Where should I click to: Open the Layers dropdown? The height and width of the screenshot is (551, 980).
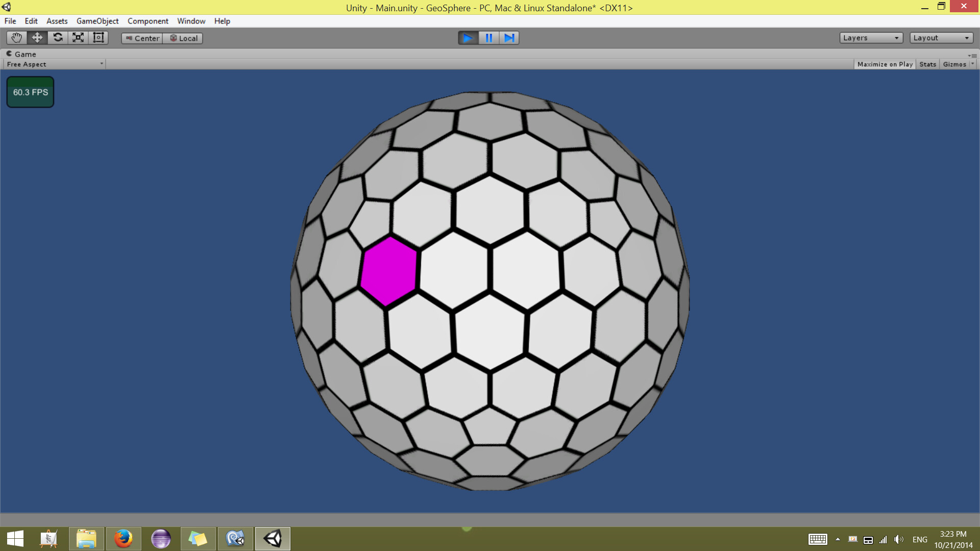[x=871, y=38]
